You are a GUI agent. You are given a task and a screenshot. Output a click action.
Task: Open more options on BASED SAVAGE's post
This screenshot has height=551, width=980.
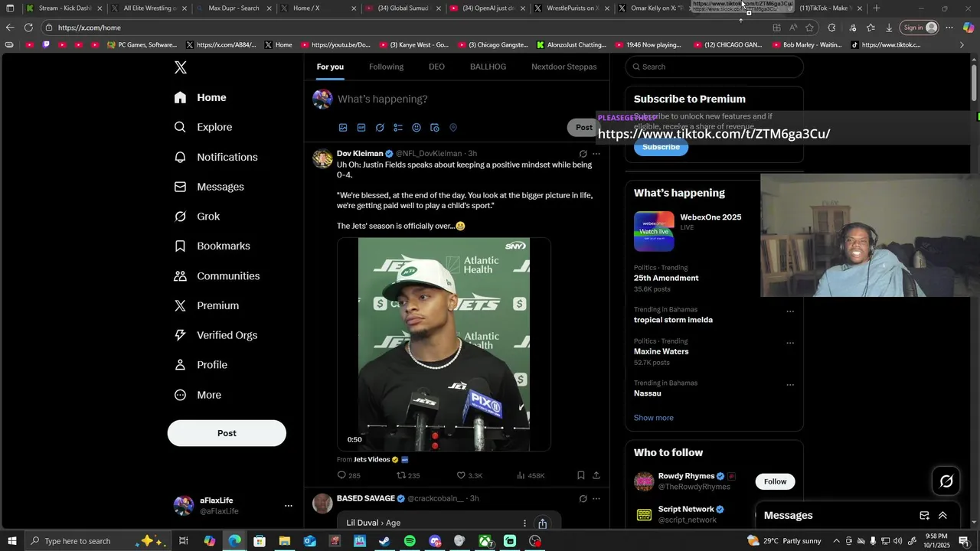tap(596, 499)
